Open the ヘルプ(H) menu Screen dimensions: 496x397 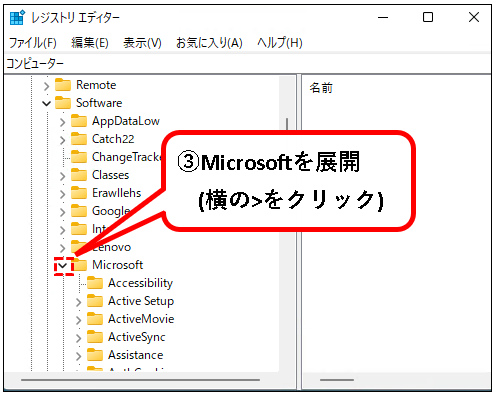click(280, 43)
